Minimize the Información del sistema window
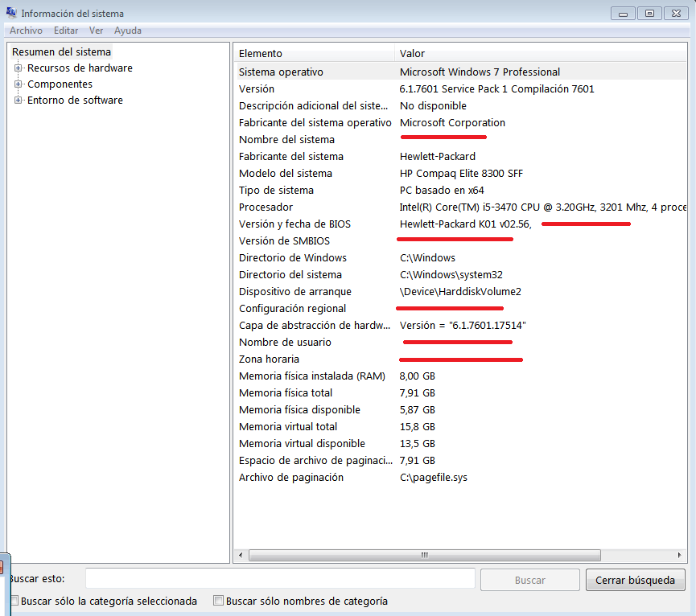This screenshot has width=696, height=616. 623,14
